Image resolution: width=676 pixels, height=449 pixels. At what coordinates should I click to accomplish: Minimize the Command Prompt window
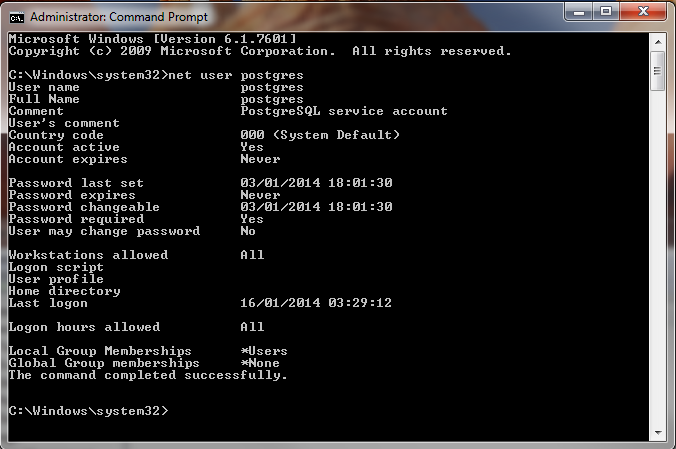pyautogui.click(x=579, y=12)
